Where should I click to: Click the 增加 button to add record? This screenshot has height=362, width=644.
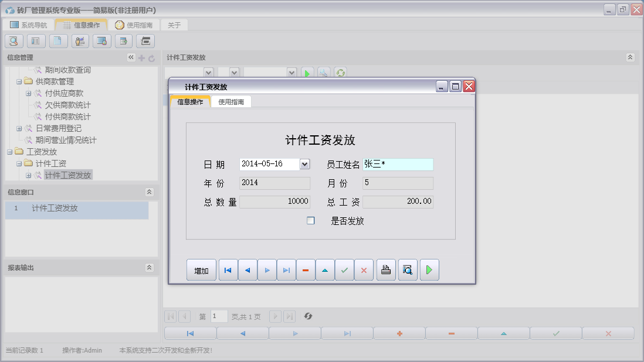201,269
